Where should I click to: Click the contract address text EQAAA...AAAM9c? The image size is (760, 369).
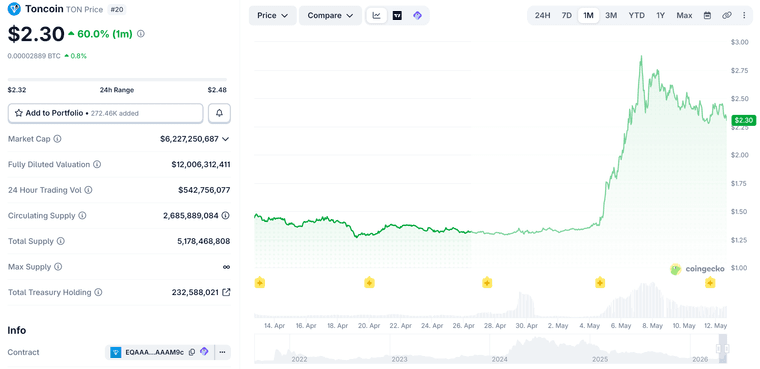pyautogui.click(x=155, y=353)
